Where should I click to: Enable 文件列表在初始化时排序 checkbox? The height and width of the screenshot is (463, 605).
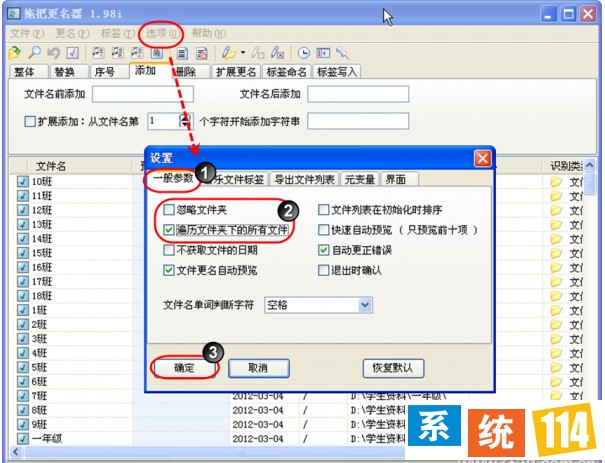pos(323,210)
